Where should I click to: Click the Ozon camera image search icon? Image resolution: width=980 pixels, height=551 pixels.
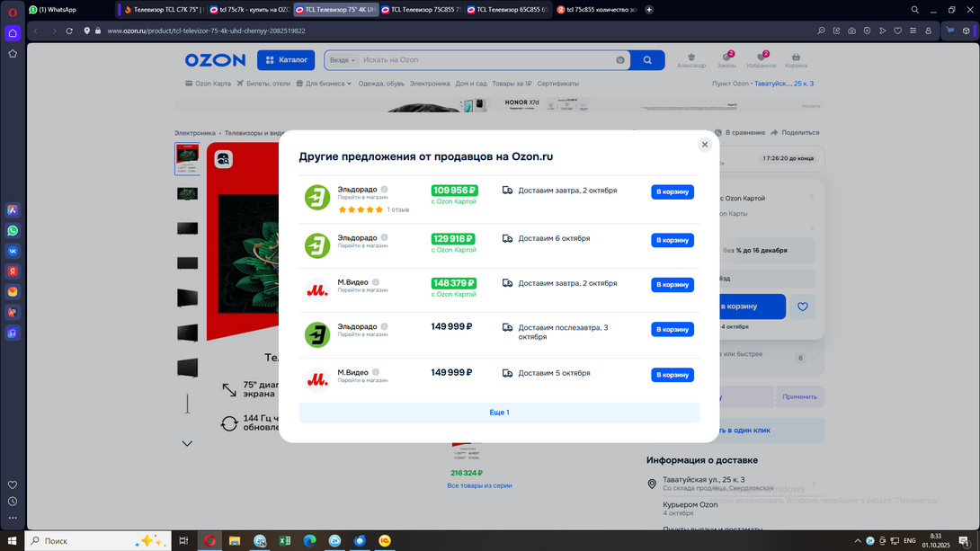point(620,60)
